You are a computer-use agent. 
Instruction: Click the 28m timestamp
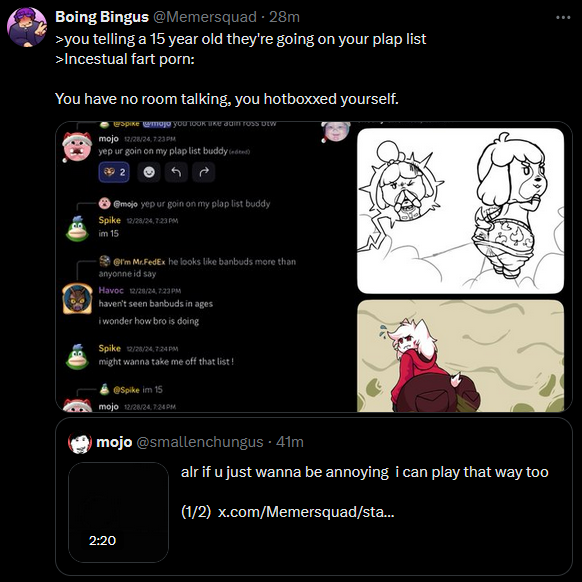[284, 17]
